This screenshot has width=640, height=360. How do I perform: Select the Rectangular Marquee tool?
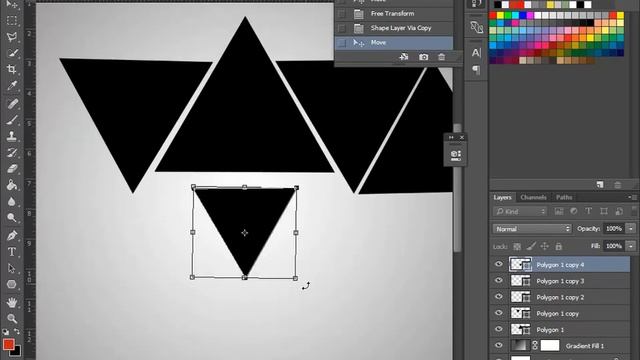click(x=11, y=20)
